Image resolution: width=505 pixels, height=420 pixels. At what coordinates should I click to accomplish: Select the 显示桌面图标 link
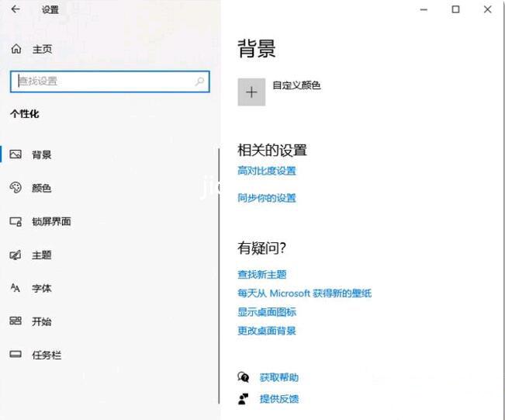coord(267,312)
